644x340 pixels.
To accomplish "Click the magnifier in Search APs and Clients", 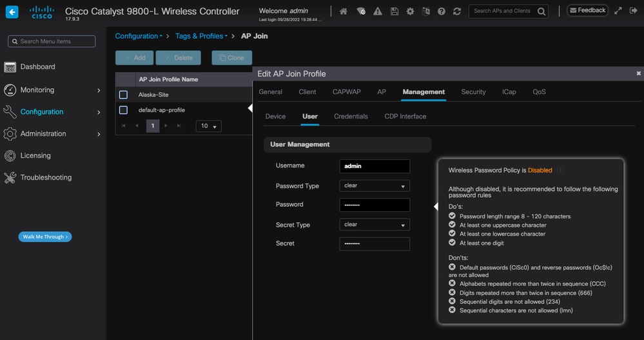I will (x=542, y=12).
